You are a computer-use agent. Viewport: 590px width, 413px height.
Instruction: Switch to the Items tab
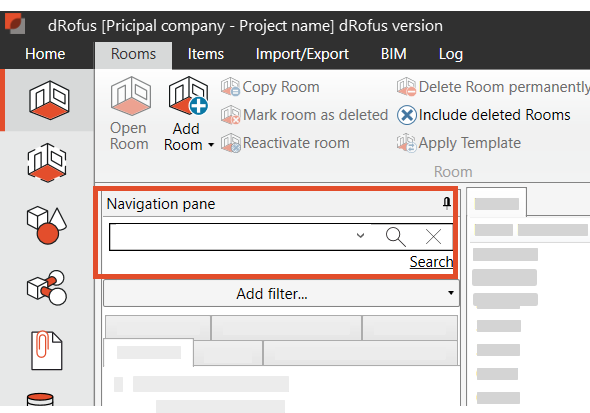205,54
